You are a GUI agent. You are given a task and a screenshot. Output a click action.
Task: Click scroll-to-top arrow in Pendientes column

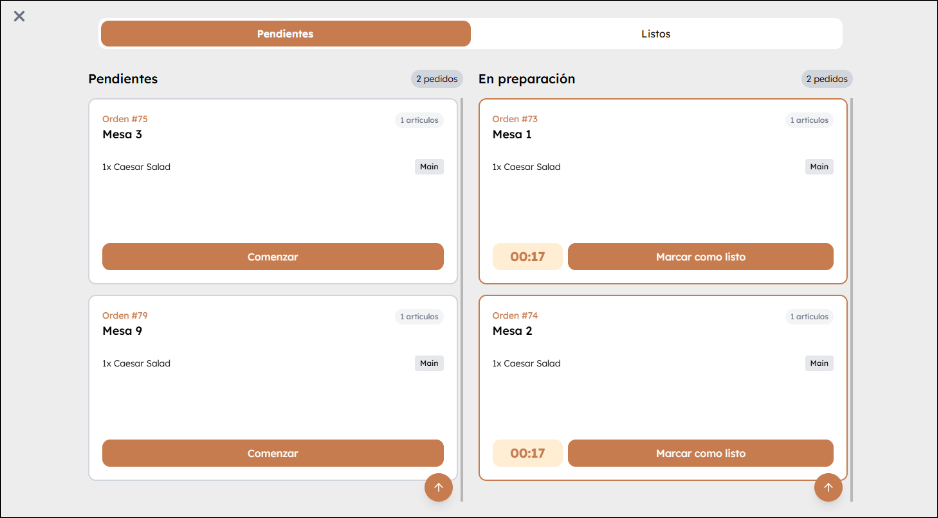[438, 487]
